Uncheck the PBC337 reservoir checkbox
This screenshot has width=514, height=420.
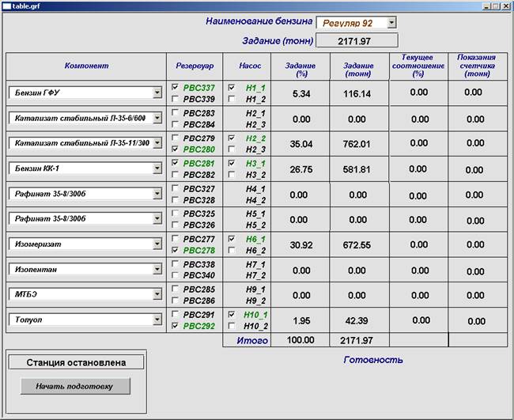[176, 88]
